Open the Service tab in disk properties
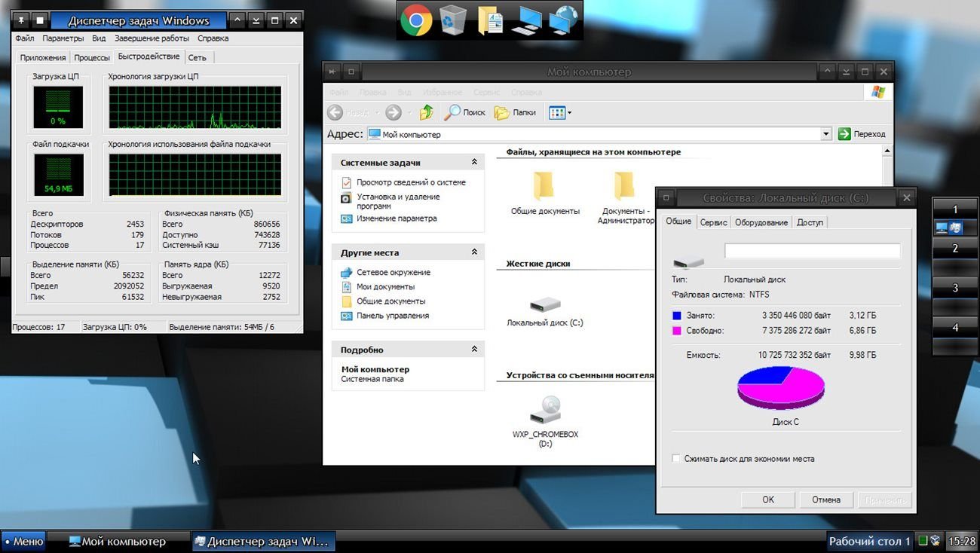Viewport: 980px width, 553px height. tap(713, 222)
